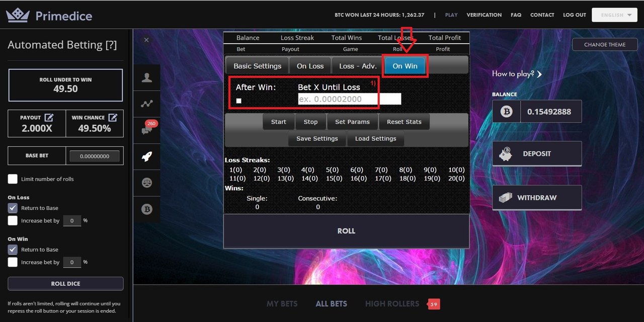Switch to Basic Settings tab
The width and height of the screenshot is (644, 322).
[258, 66]
